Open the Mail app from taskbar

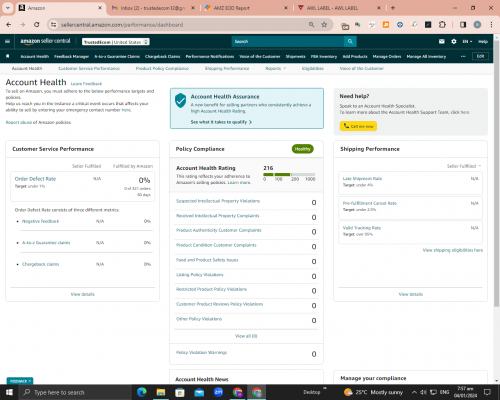[199, 392]
